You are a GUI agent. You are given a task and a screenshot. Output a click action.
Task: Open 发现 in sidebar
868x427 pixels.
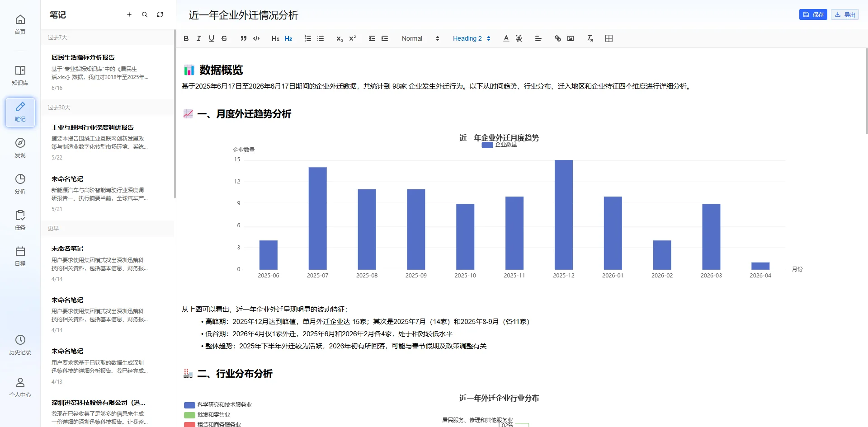pyautogui.click(x=20, y=148)
